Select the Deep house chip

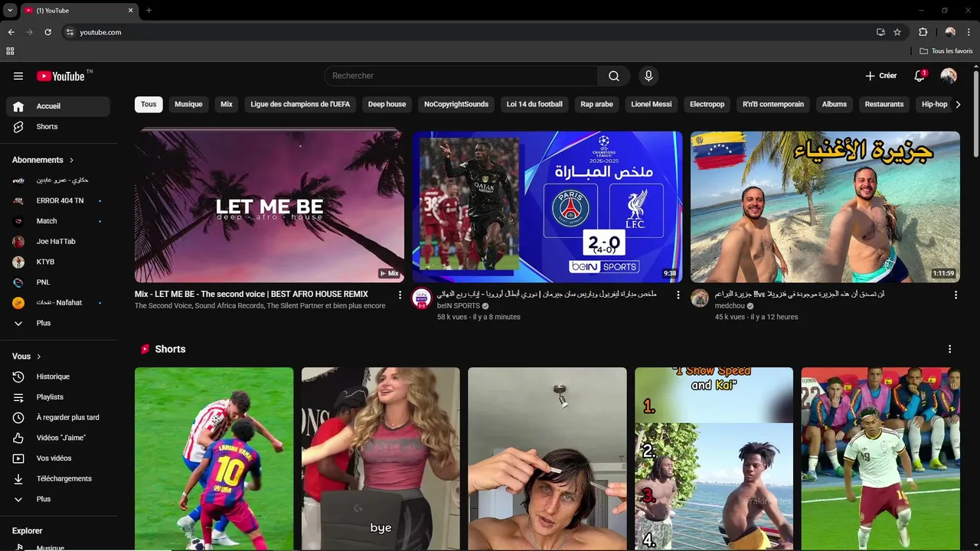387,104
